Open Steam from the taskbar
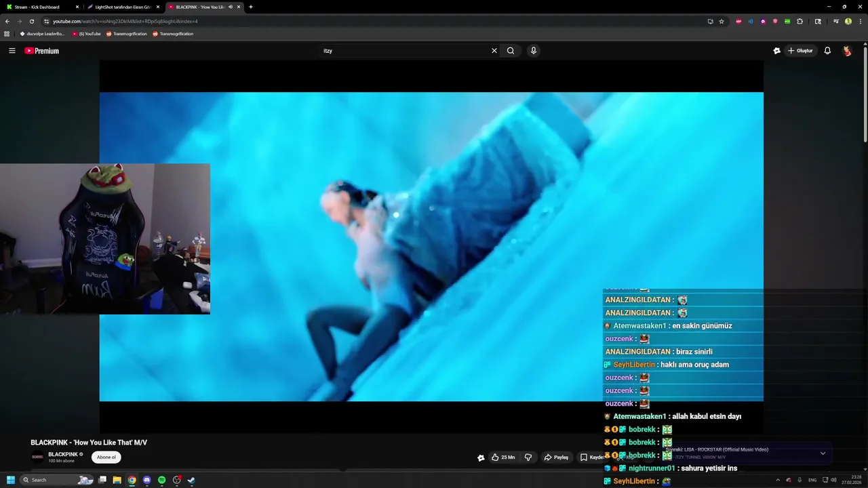 pyautogui.click(x=192, y=480)
